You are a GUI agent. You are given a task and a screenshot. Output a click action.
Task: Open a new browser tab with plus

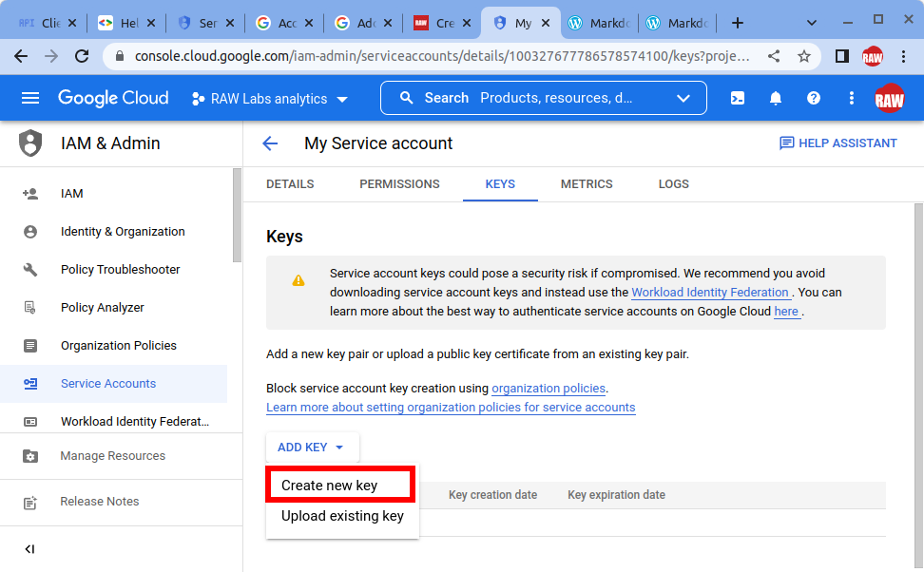pos(737,23)
